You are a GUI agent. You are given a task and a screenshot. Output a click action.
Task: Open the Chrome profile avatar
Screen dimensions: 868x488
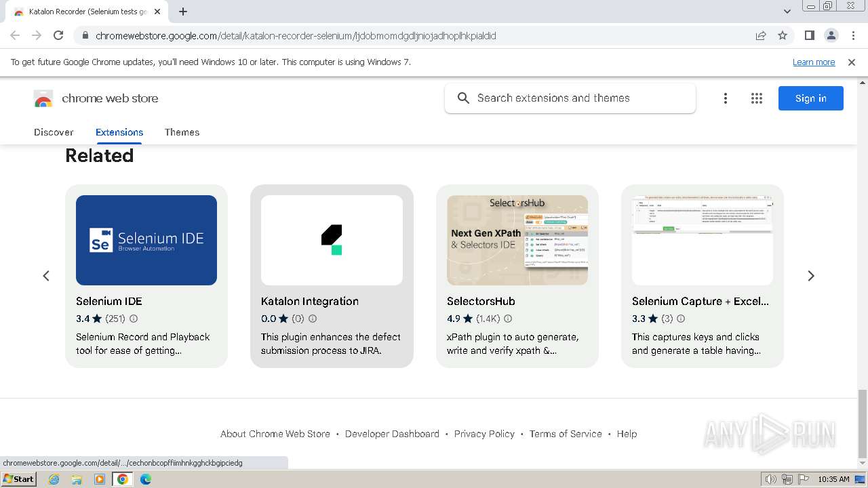point(831,35)
